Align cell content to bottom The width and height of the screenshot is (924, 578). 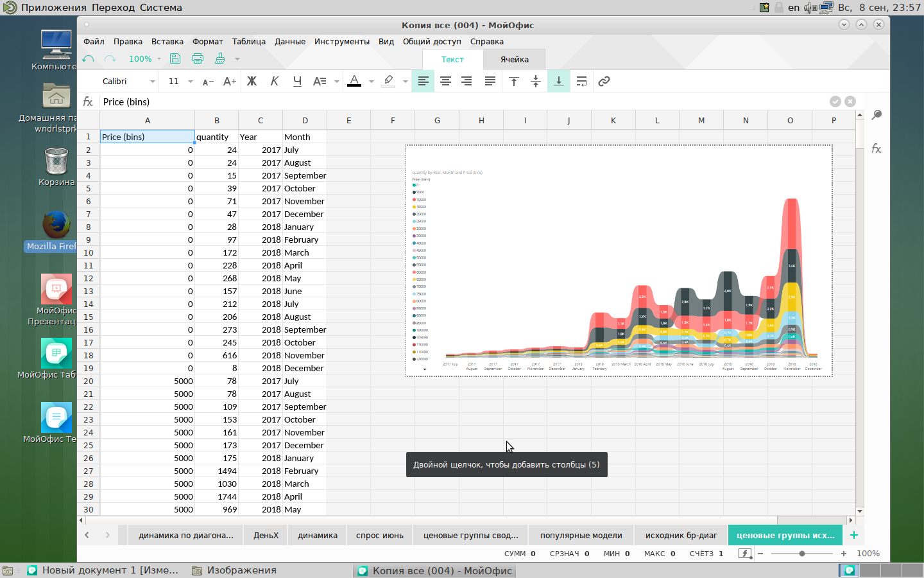pos(559,82)
